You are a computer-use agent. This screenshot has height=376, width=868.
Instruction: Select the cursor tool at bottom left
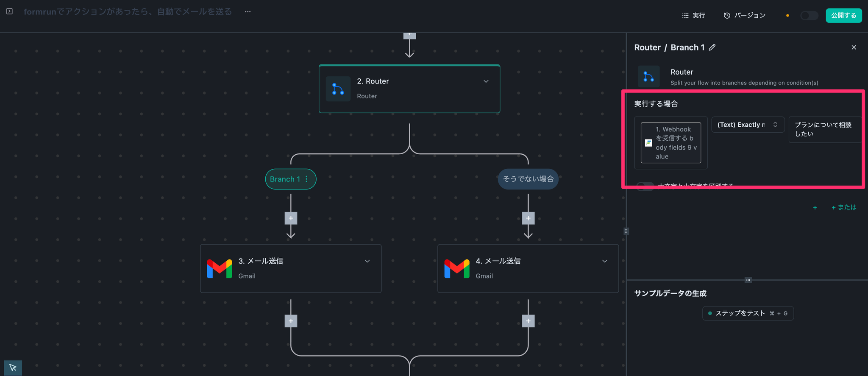click(13, 368)
